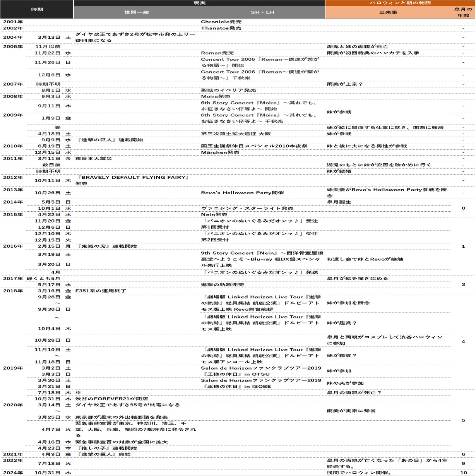476x476 pixels.
Task: Click 皐月が絵を描き始める cell
Action: tap(358, 279)
